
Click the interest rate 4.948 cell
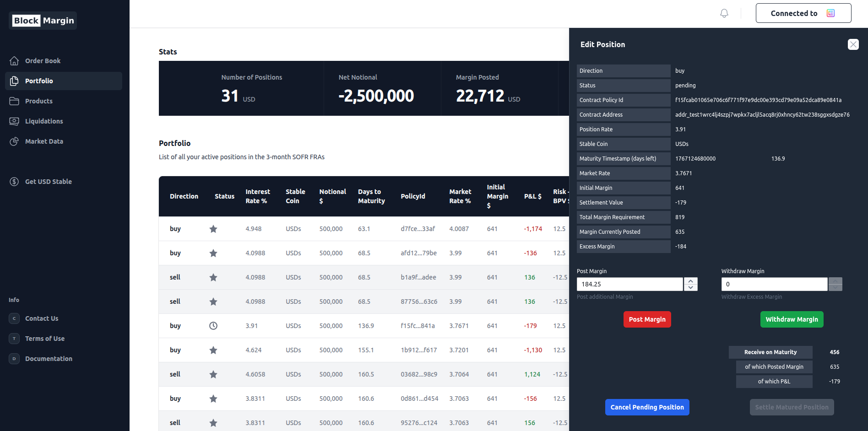[254, 229]
